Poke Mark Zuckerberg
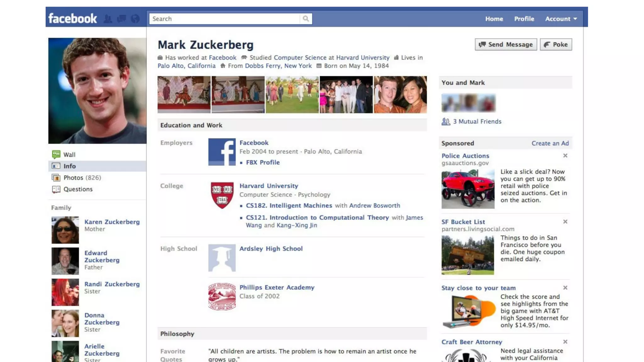This screenshot has width=644, height=362. click(x=556, y=45)
